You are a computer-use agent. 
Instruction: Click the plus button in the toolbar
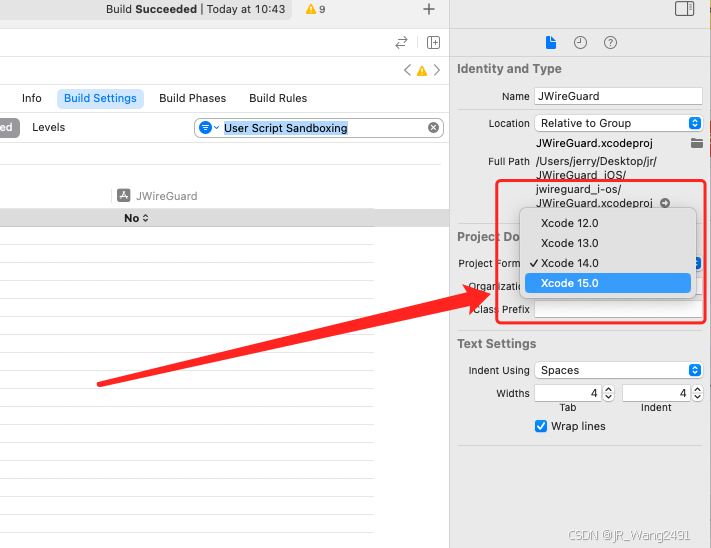[429, 9]
